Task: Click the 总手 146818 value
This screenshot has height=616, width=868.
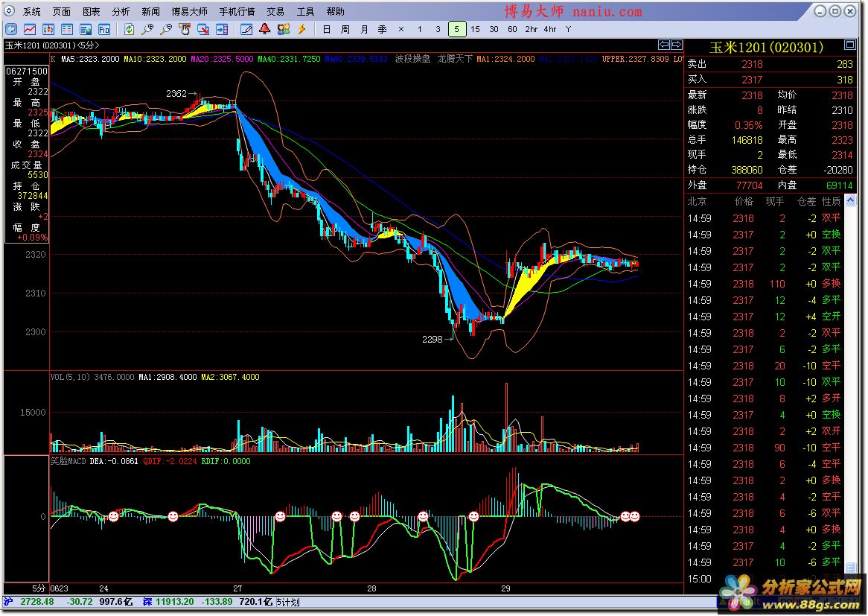Action: tap(747, 140)
